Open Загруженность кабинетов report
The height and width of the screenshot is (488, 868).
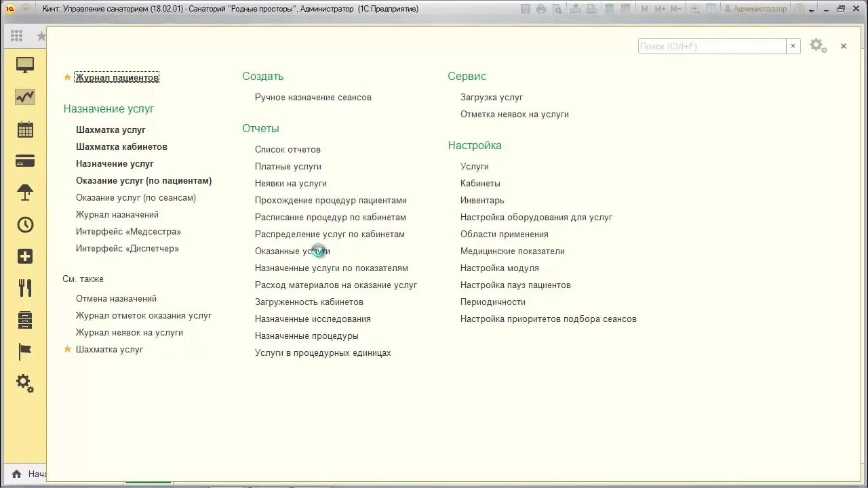point(309,302)
